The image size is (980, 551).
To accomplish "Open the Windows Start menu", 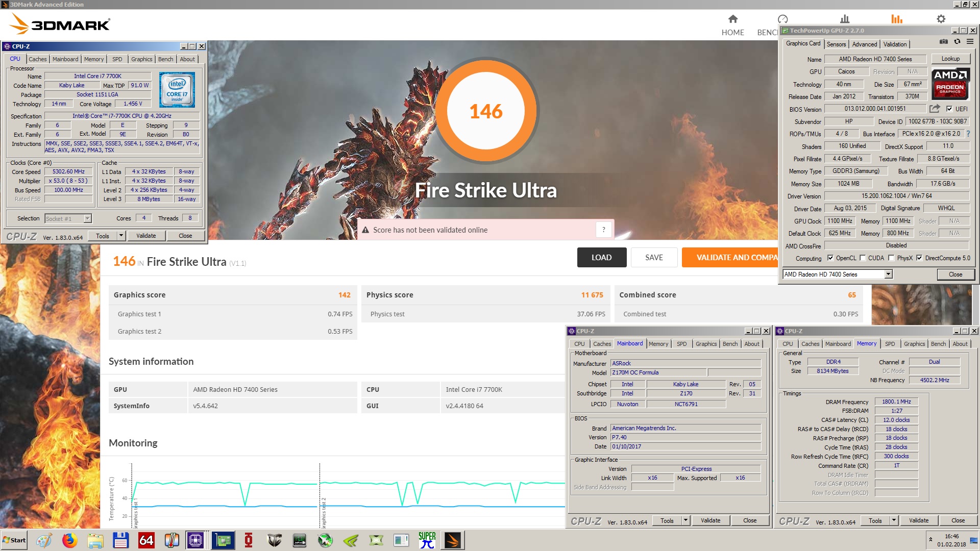I will [14, 540].
